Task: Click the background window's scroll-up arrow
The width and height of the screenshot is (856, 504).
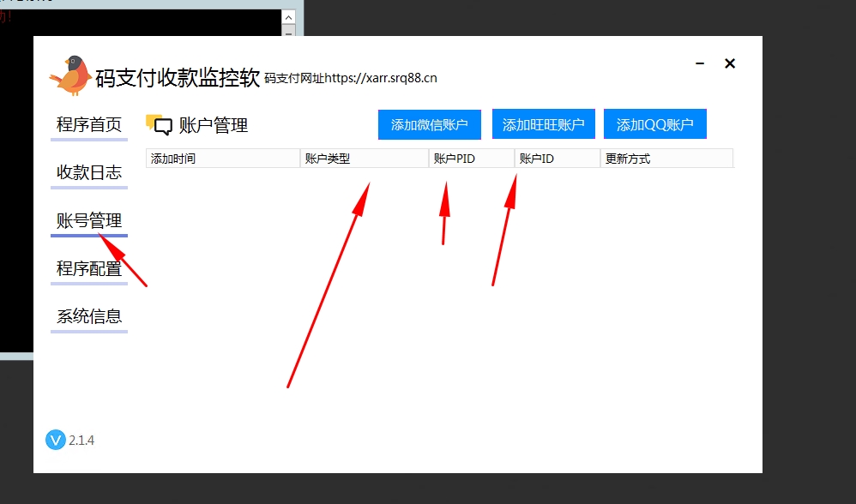Action: [x=289, y=16]
